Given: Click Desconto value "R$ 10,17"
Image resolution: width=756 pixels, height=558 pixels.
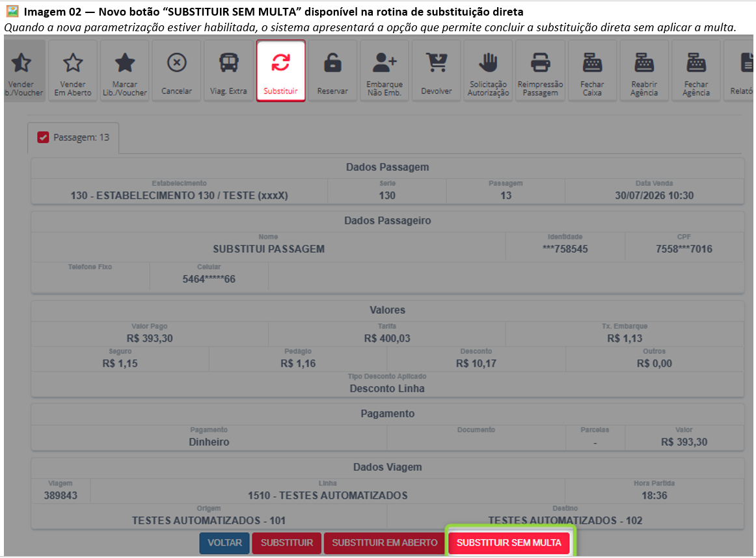Looking at the screenshot, I should click(476, 364).
